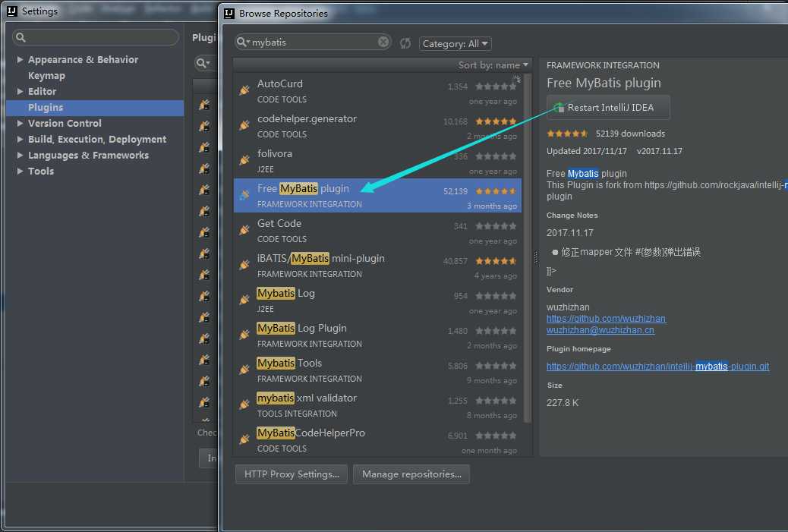Select mybatis xml validator name

[307, 398]
